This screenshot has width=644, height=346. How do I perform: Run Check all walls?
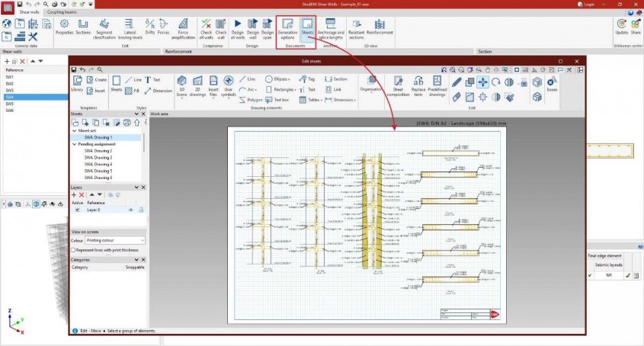[x=207, y=29]
